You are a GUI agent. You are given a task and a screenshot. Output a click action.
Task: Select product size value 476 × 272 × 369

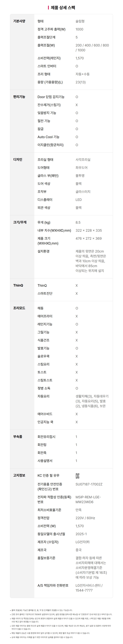(x=89, y=238)
